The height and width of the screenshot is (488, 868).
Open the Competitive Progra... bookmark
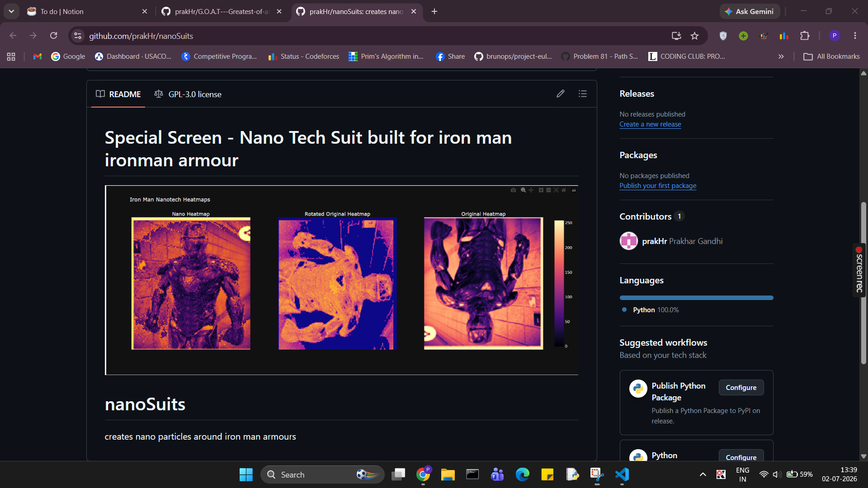pos(219,56)
